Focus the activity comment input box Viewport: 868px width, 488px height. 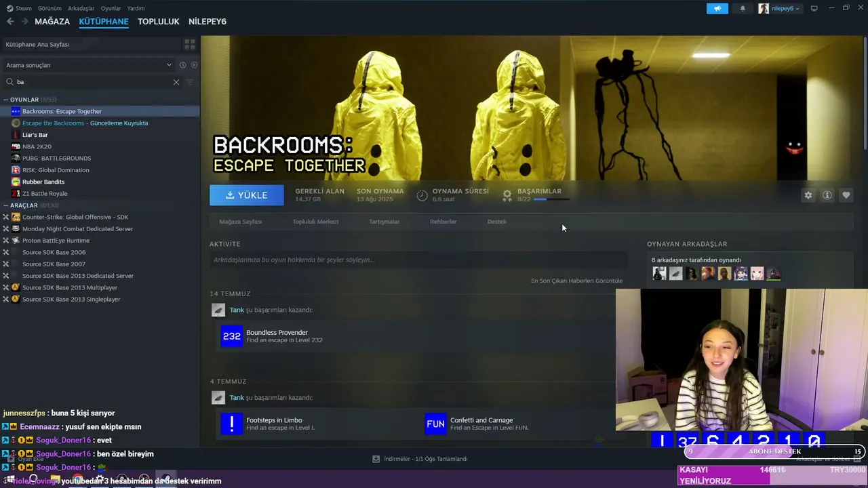[x=418, y=260]
